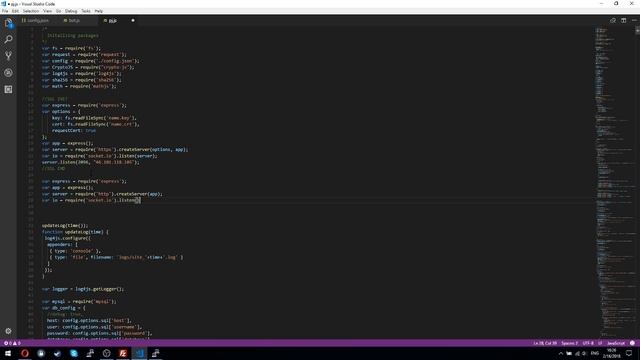Screen dimensions: 640x360
Task: Open the FileZilla taskbar icon
Action: (x=123, y=353)
